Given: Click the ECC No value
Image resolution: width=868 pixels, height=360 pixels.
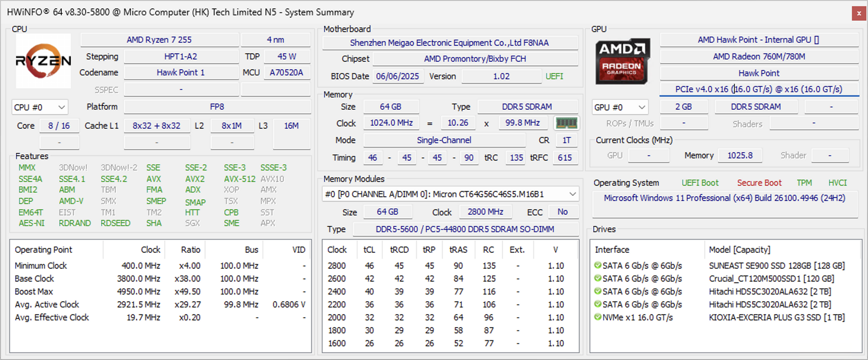Looking at the screenshot, I should point(562,212).
